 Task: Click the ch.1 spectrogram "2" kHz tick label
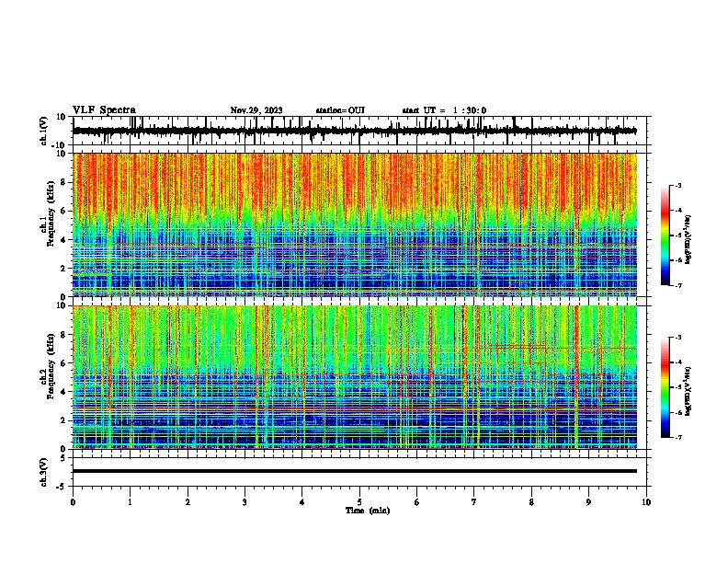[64, 268]
